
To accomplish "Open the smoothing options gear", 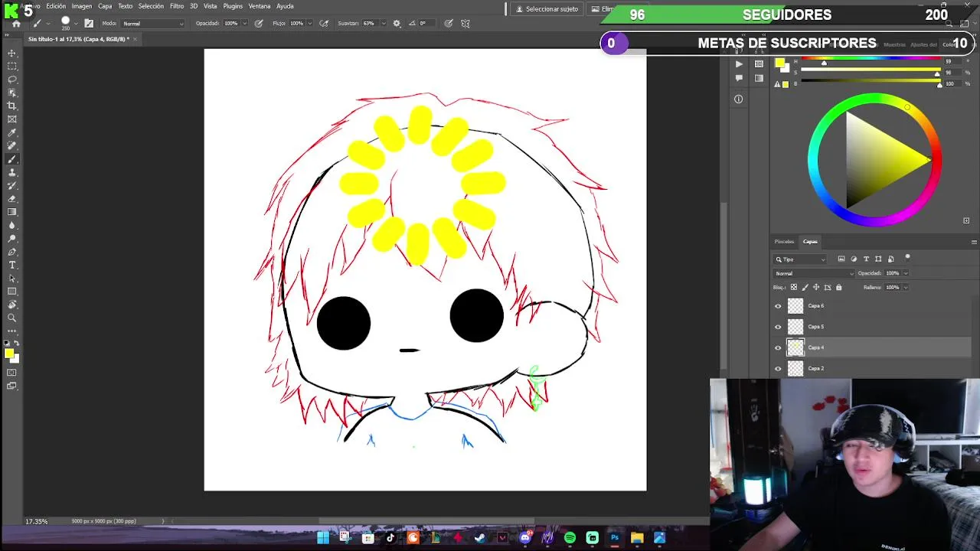I will click(397, 23).
